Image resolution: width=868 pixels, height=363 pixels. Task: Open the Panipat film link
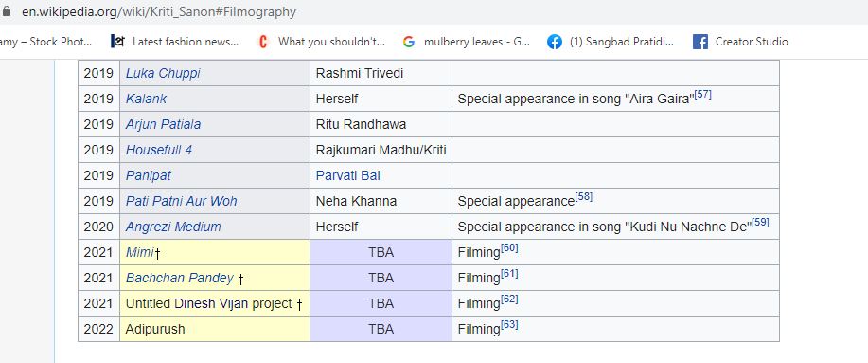(149, 175)
